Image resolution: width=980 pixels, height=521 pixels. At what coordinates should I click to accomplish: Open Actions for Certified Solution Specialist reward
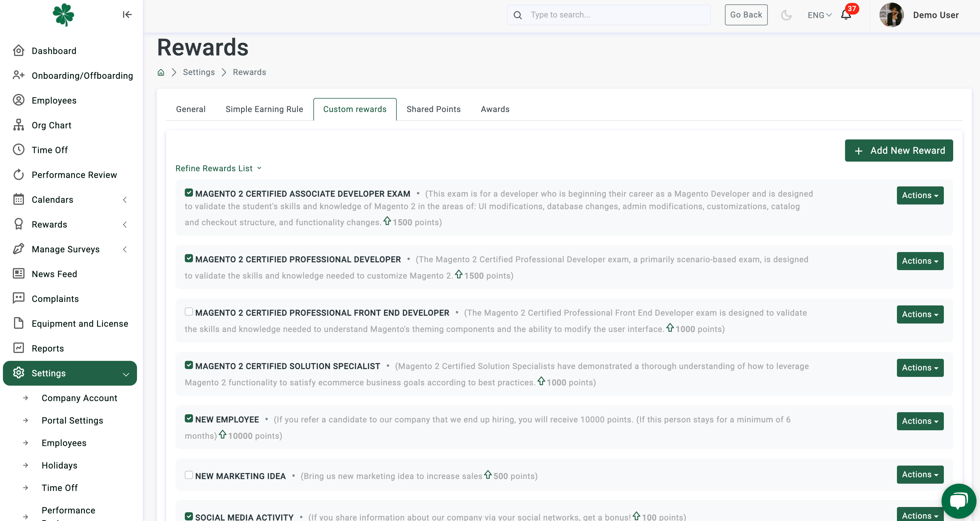point(920,368)
